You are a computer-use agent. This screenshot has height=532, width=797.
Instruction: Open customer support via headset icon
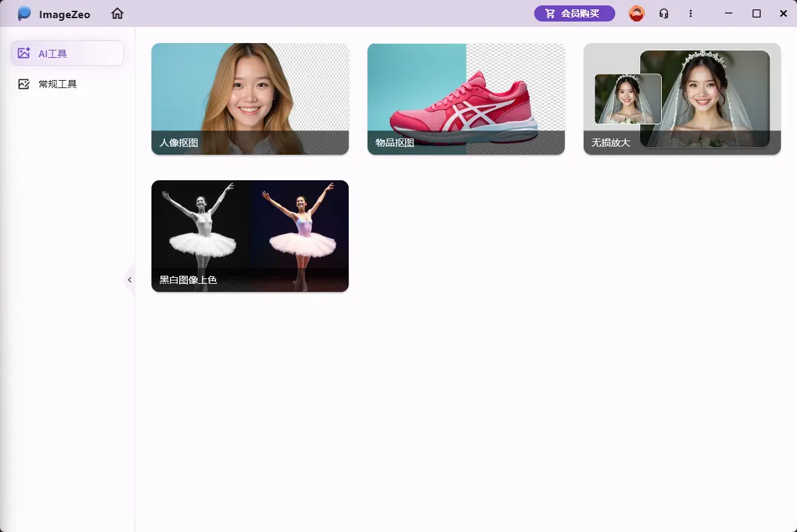click(664, 13)
